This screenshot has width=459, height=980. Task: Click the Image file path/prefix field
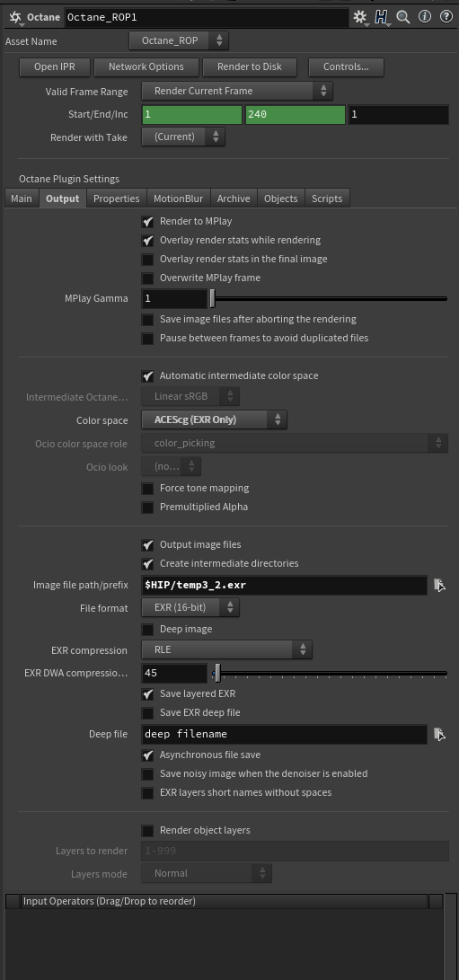285,586
